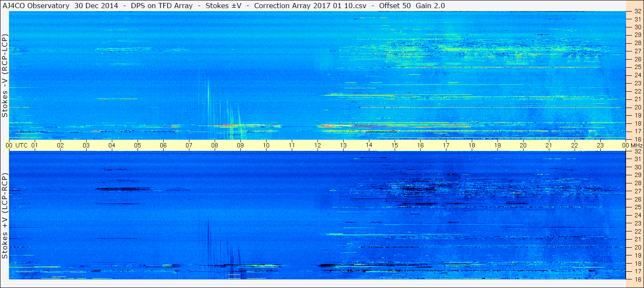Screen dimensions: 644x288
Task: Select the 23 hour tick on the time axis
Action: [600, 145]
